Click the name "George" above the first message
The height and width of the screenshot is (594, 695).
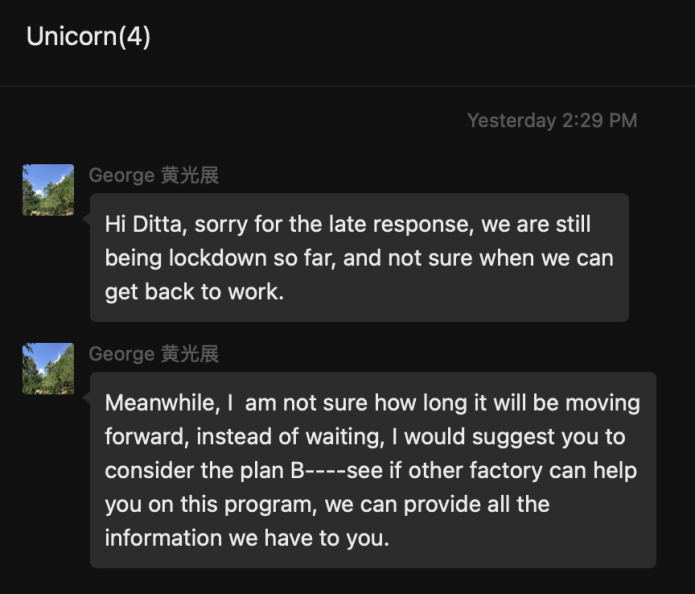pyautogui.click(x=120, y=176)
